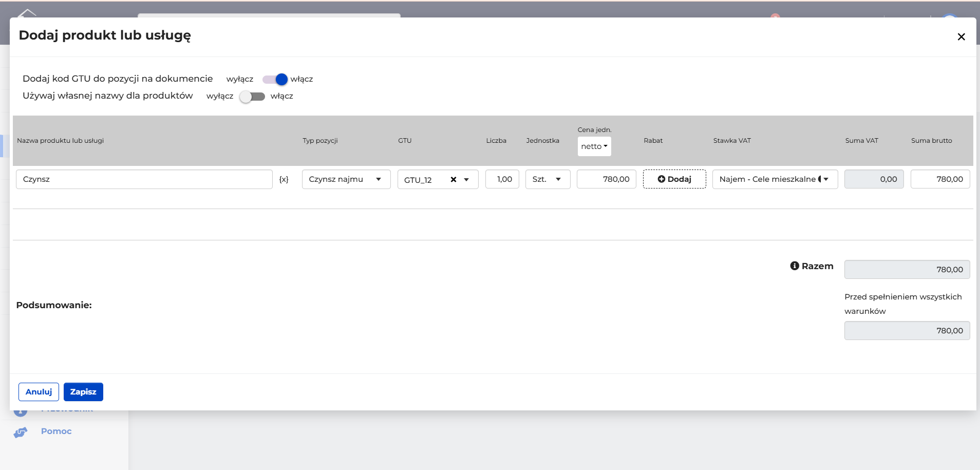Click the Przed spełnieniem wszystkich warunków text

[903, 304]
